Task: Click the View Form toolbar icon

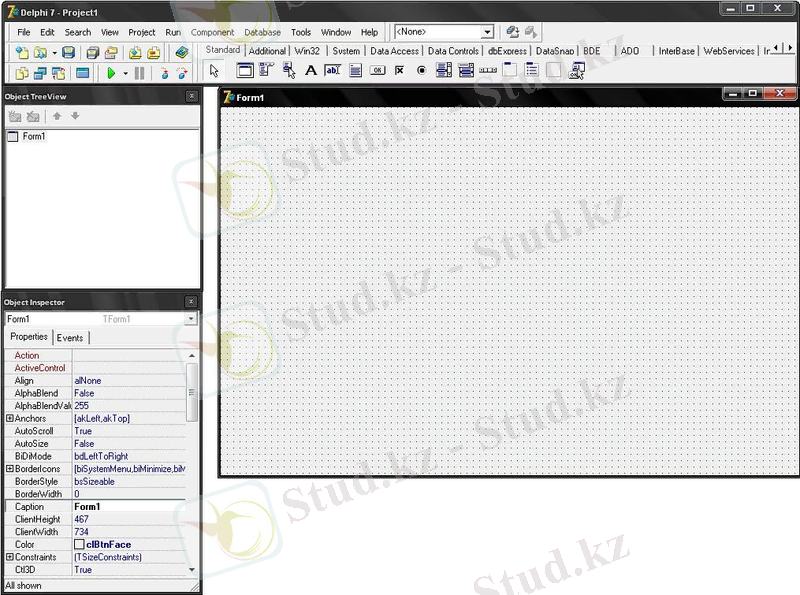Action: [40, 73]
